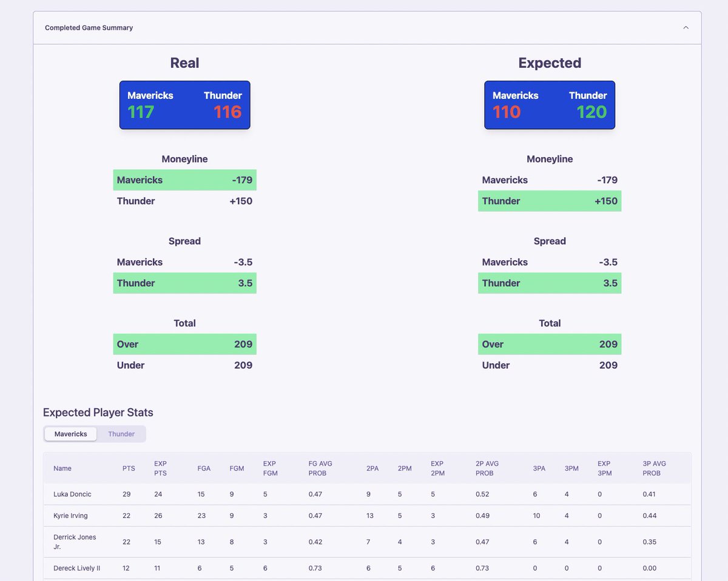The image size is (728, 581).
Task: Click the Expected Spread Thunder 3.5 row
Action: pos(550,283)
